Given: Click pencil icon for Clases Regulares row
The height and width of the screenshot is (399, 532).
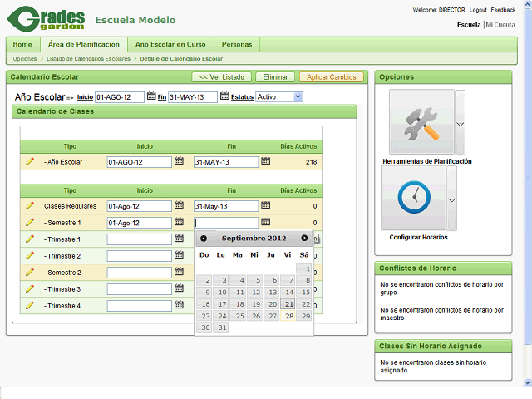Looking at the screenshot, I should tap(30, 206).
